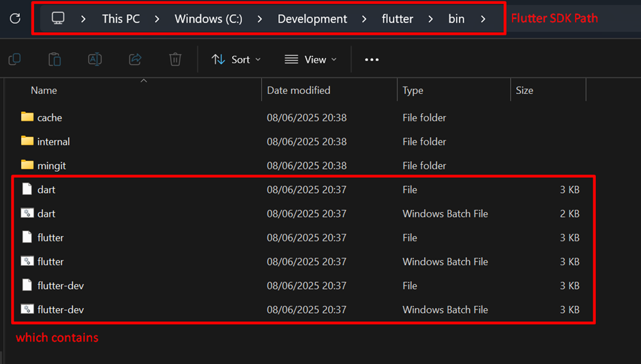The image size is (641, 364).
Task: Select the bin breadcrumb segment
Action: [456, 19]
